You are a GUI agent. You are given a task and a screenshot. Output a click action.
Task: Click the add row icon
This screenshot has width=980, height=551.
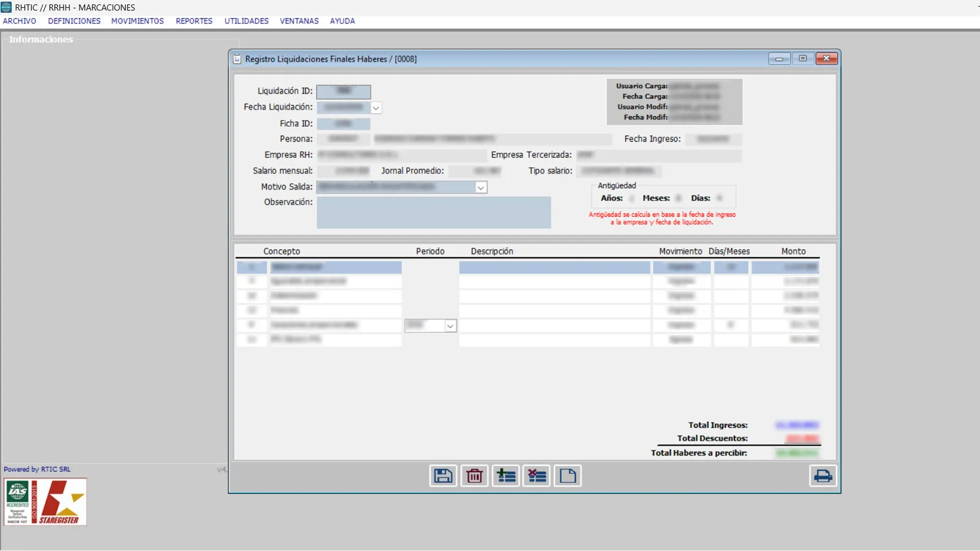click(506, 476)
